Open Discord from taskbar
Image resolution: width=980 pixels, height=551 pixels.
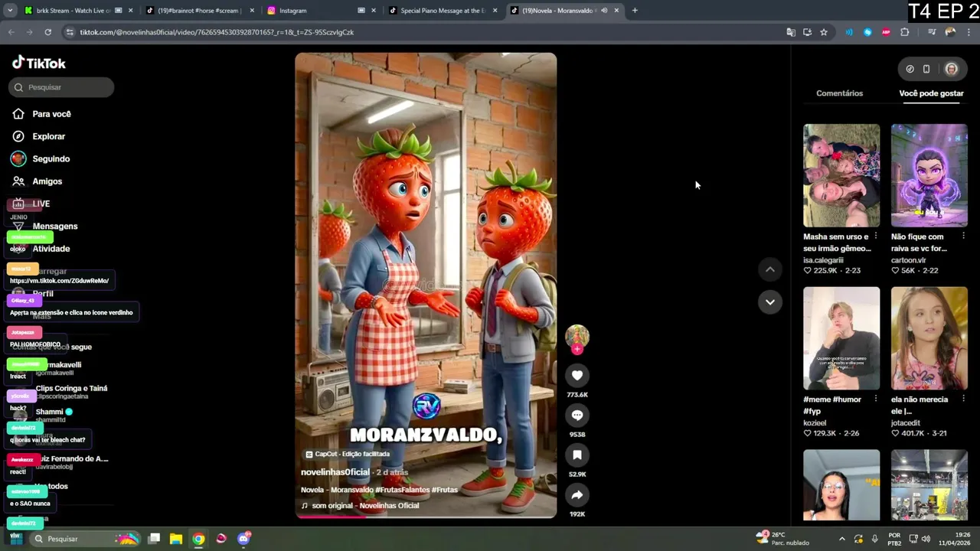coord(243,539)
